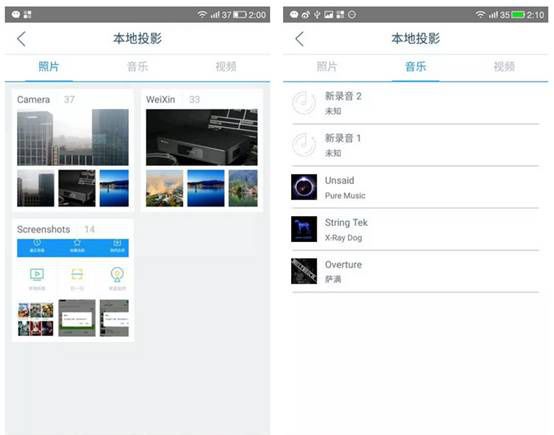Open the Camera album large skyscraper photo
This screenshot has height=435, width=554.
(73, 137)
